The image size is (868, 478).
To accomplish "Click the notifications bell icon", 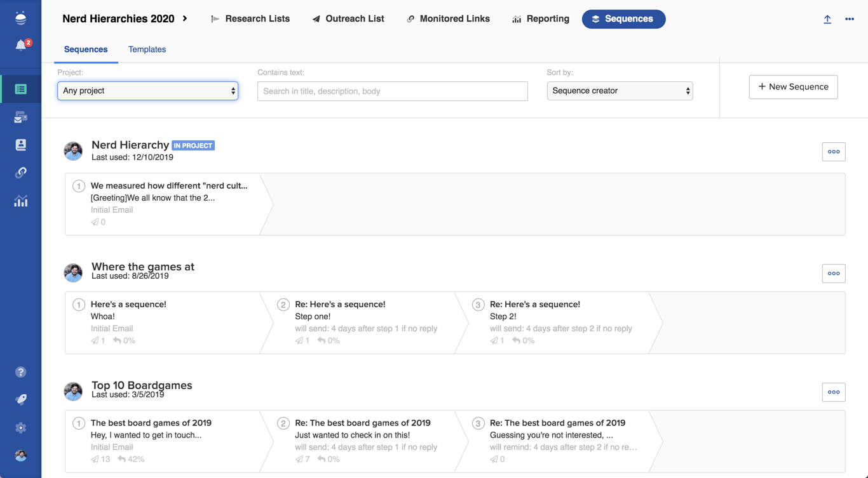I will (x=21, y=45).
